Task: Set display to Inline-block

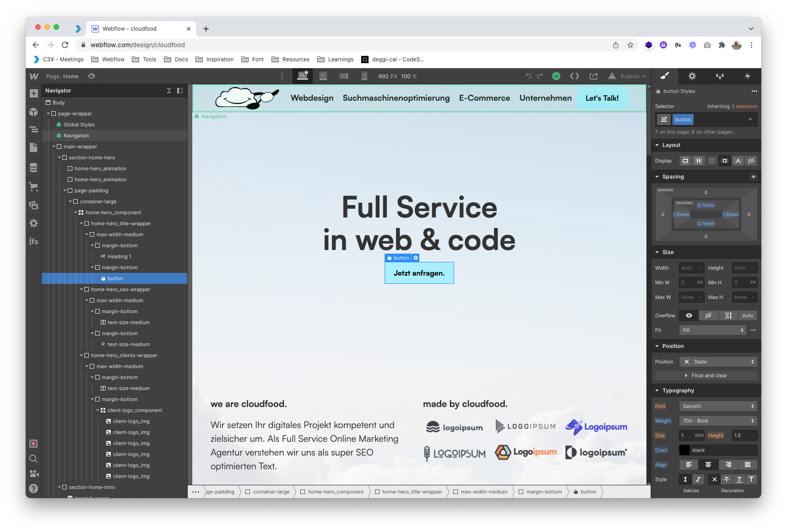Action: 725,161
